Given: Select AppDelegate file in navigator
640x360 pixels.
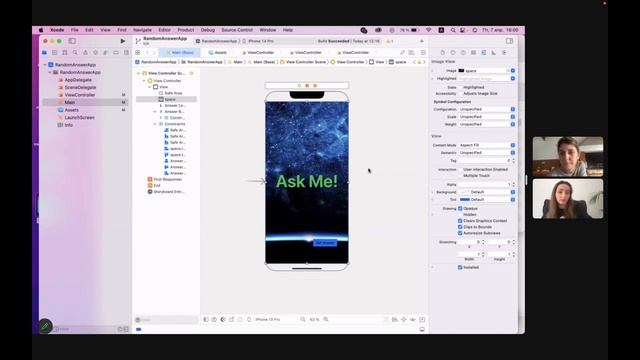Looking at the screenshot, I should tap(78, 80).
